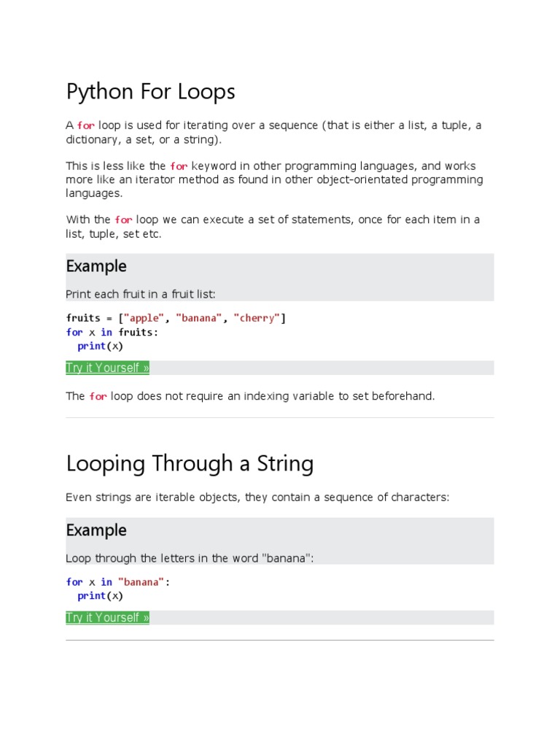Image resolution: width=560 pixels, height=747 pixels.
Task: Click the "Loop through the letters" caption
Action: click(x=190, y=558)
